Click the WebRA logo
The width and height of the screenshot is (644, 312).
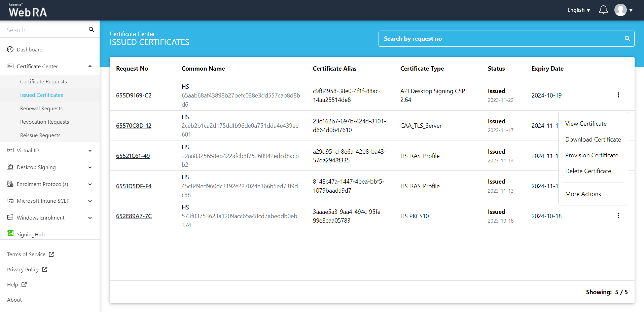tap(28, 11)
